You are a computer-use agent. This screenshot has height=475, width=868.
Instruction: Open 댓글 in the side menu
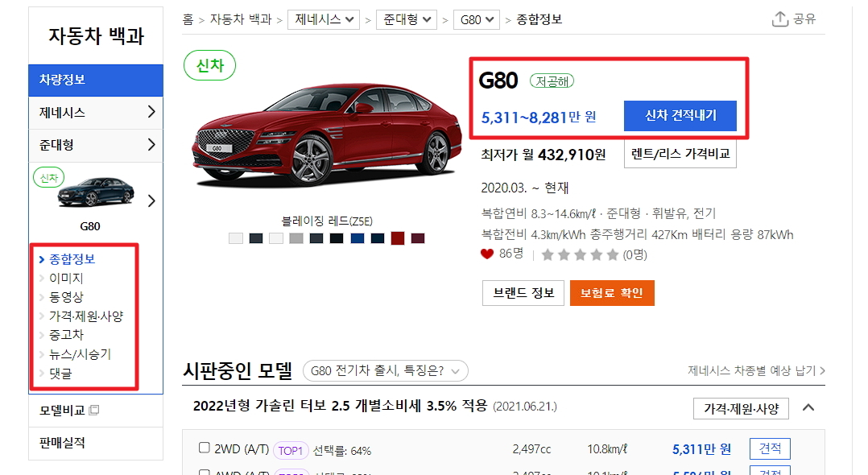[60, 374]
